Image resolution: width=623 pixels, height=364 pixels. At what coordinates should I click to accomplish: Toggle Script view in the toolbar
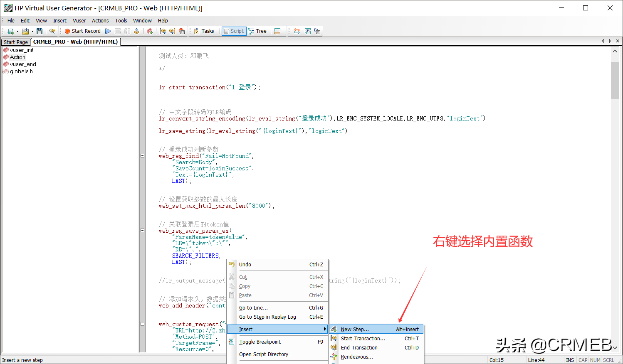point(234,31)
